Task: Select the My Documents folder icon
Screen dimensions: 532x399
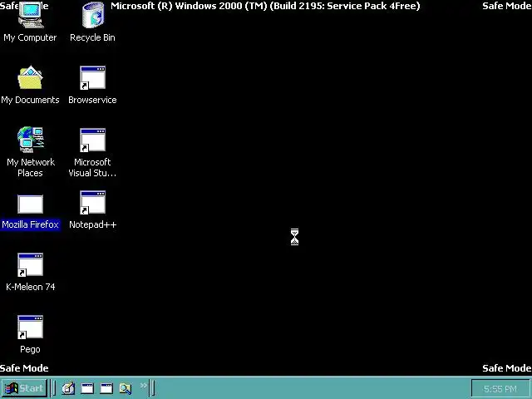Action: click(x=30, y=77)
